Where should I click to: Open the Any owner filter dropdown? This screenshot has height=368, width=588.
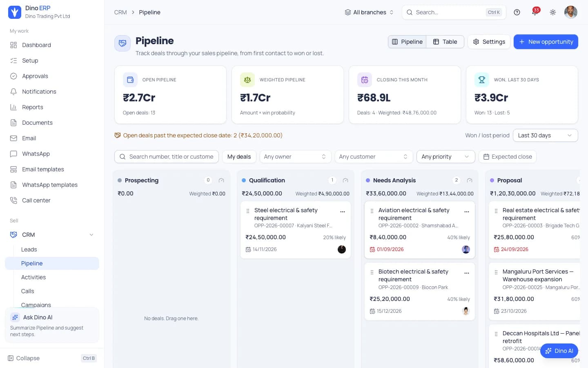[295, 157]
